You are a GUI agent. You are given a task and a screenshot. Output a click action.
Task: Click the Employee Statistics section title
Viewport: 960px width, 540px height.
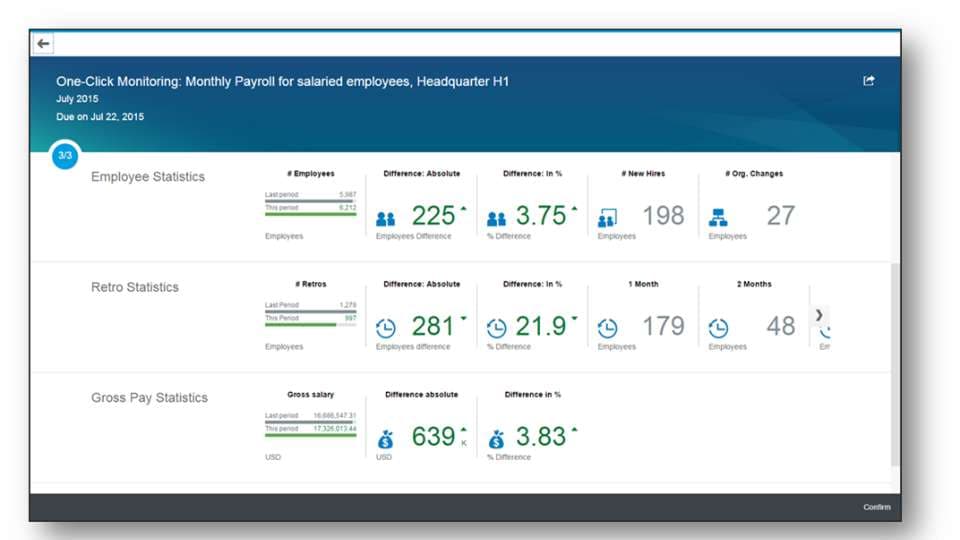point(148,177)
